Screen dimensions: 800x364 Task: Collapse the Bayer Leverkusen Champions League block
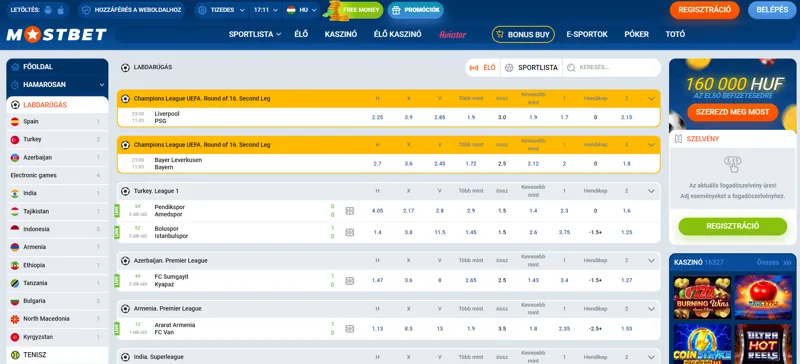pyautogui.click(x=651, y=145)
